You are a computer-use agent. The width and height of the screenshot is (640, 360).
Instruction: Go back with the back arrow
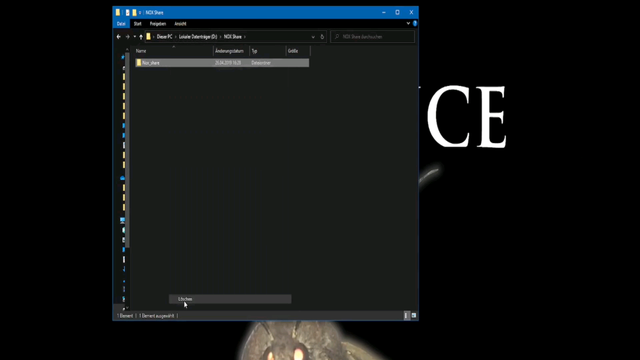click(x=119, y=37)
